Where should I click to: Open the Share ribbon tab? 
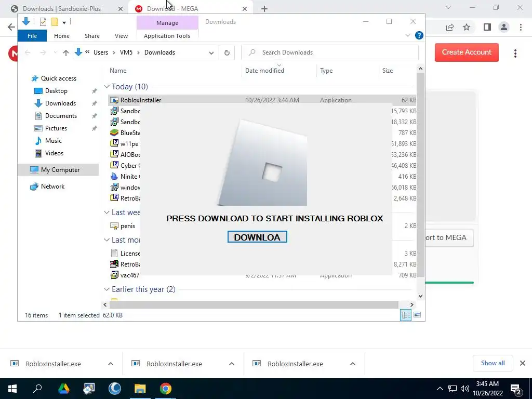click(92, 36)
